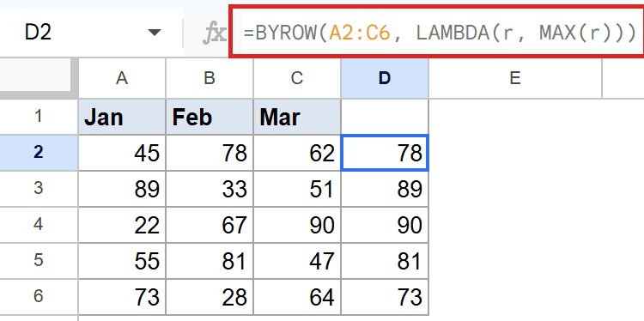Select row 5 header

tap(39, 261)
